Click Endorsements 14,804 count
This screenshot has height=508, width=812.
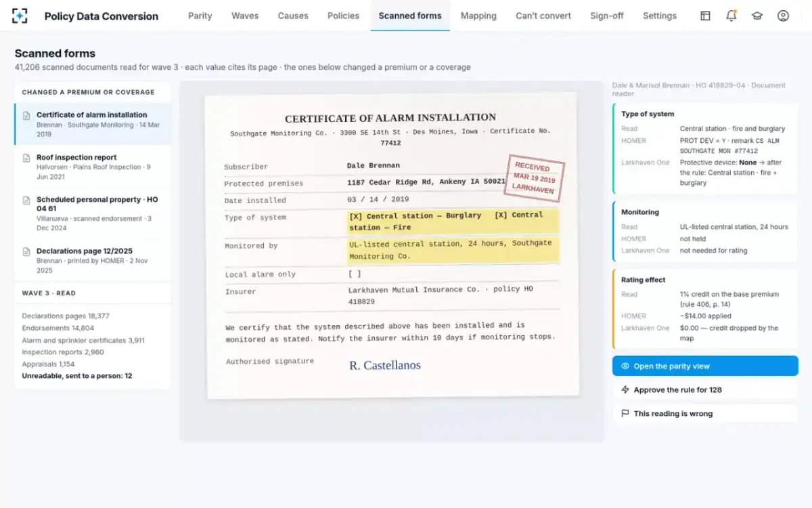pos(58,329)
